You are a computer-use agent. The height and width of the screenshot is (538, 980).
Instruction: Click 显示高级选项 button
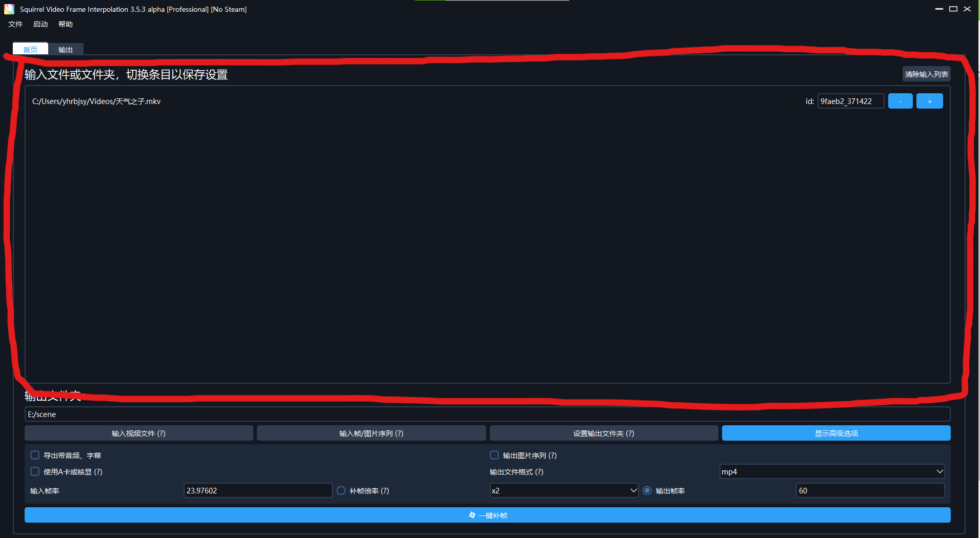[836, 433]
